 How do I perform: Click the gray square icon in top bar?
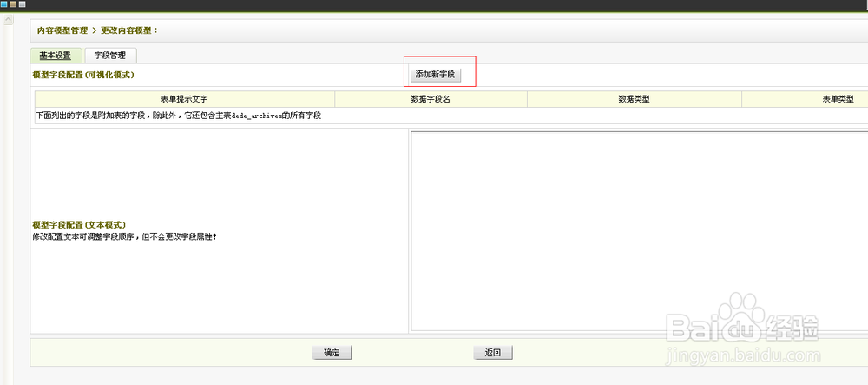click(23, 3)
